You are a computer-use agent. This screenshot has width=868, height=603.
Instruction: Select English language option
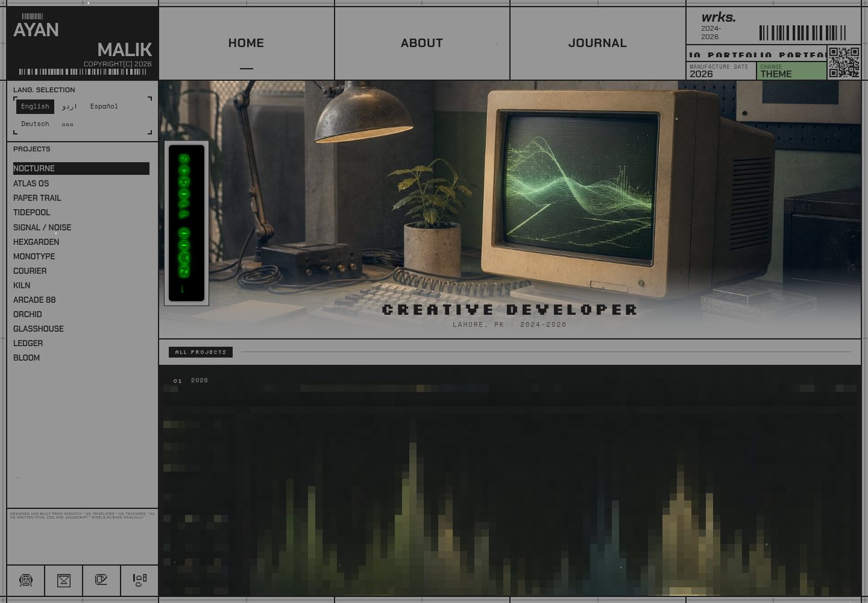tap(35, 107)
